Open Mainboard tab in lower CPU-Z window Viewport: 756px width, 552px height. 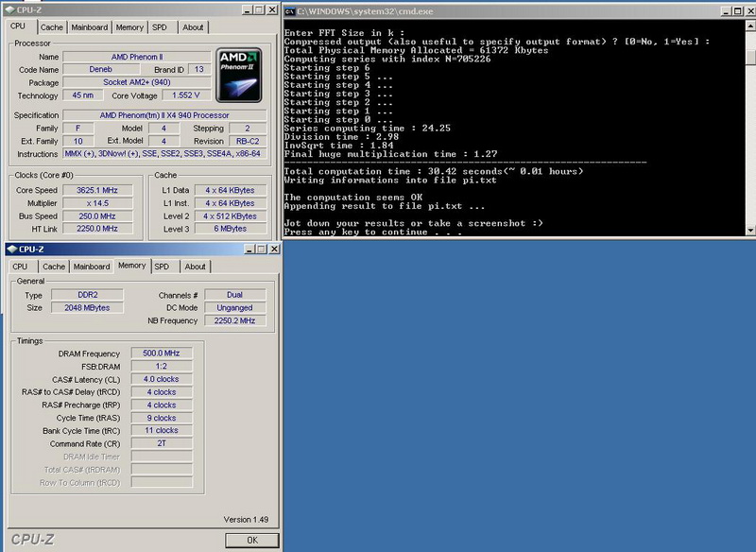click(x=92, y=267)
